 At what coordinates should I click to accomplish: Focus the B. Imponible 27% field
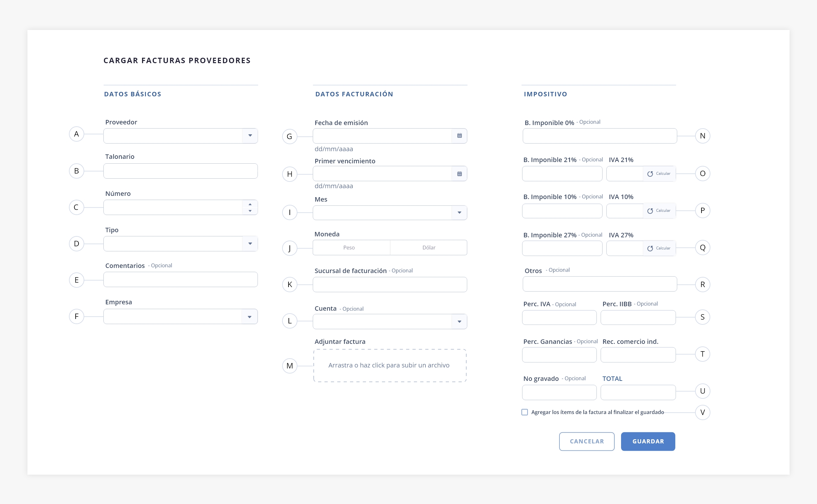coord(562,248)
